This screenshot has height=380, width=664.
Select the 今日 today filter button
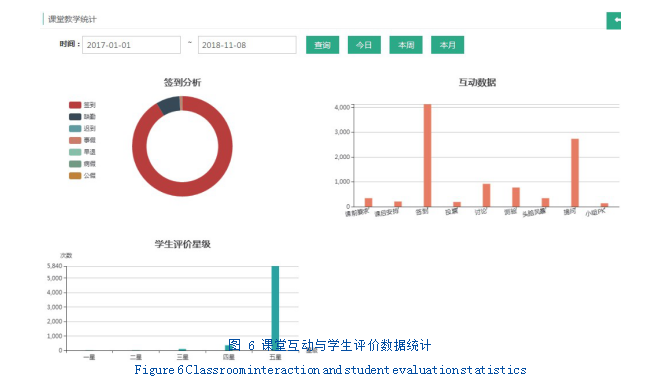click(x=364, y=45)
